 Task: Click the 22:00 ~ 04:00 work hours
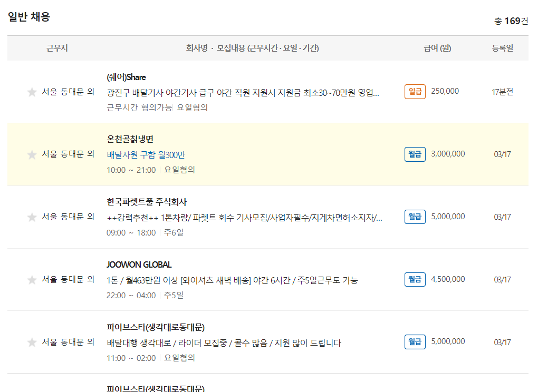[131, 296]
